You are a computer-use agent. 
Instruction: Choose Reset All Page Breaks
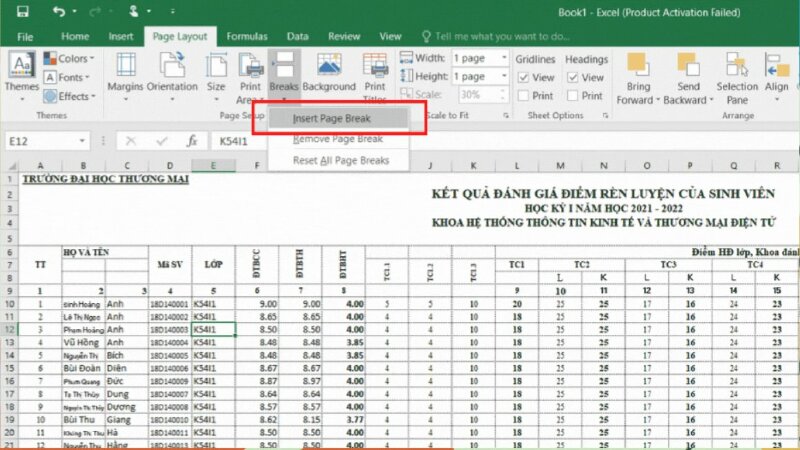pos(338,161)
